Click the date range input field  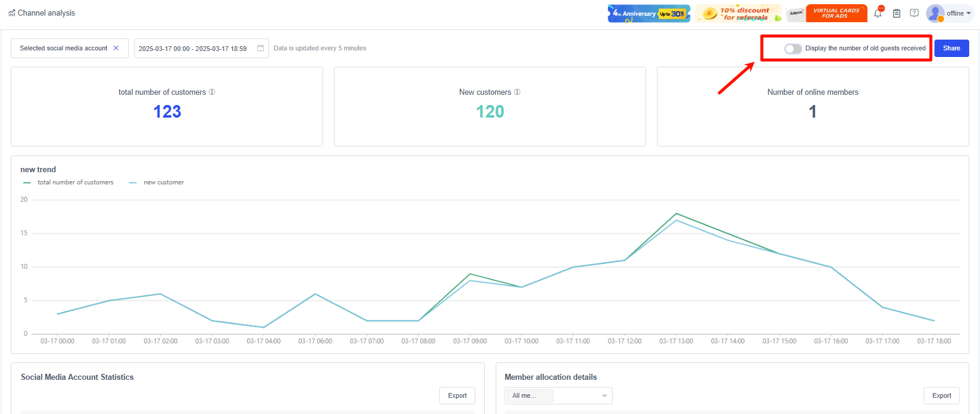(193, 49)
